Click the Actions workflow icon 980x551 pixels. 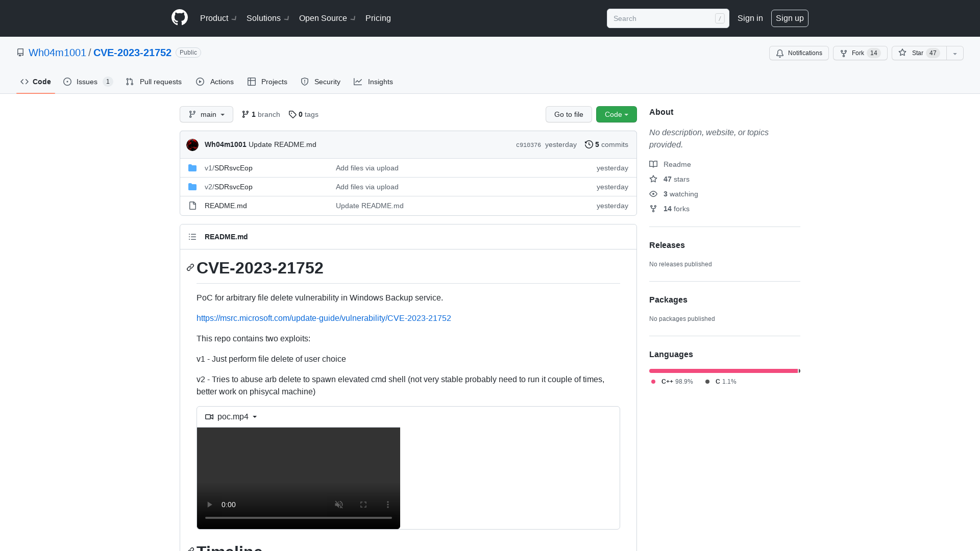(x=200, y=82)
